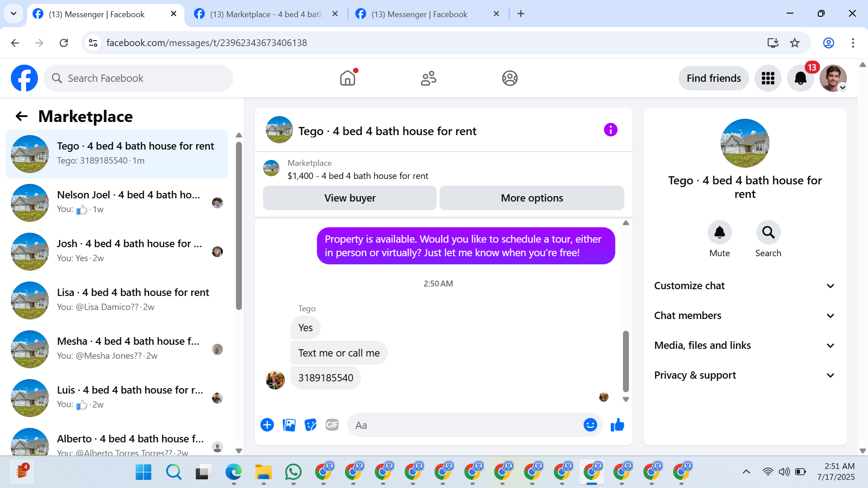The height and width of the screenshot is (488, 868).
Task: Attach a photo using the image icon
Action: (289, 425)
